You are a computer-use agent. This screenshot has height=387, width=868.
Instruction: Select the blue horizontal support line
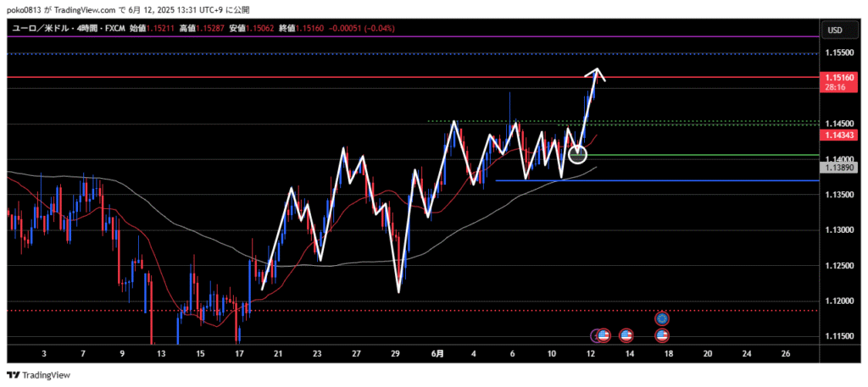click(x=678, y=180)
